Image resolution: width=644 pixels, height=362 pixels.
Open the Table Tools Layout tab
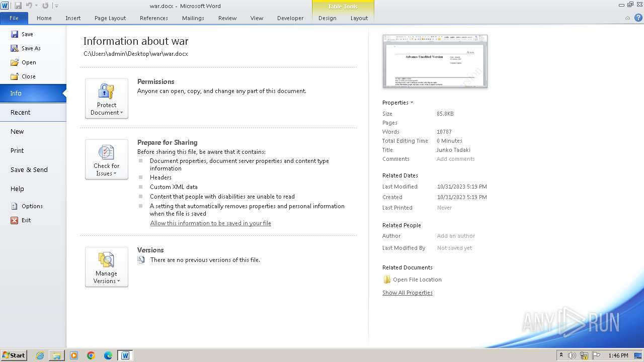[x=359, y=18]
